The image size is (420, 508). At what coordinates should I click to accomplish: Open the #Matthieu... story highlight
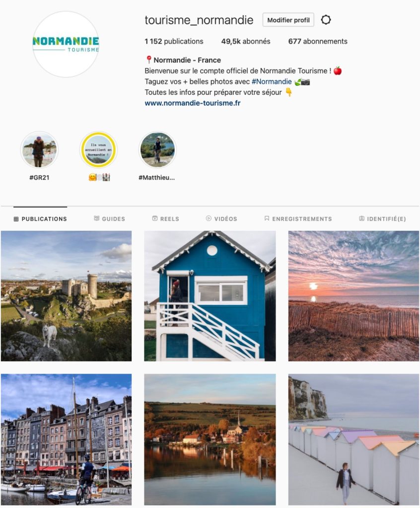point(157,150)
